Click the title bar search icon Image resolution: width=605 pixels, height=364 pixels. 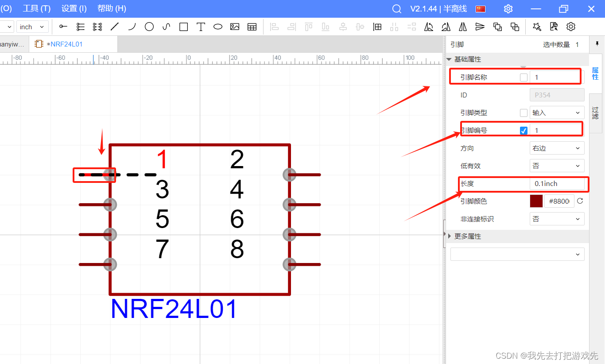(x=397, y=9)
